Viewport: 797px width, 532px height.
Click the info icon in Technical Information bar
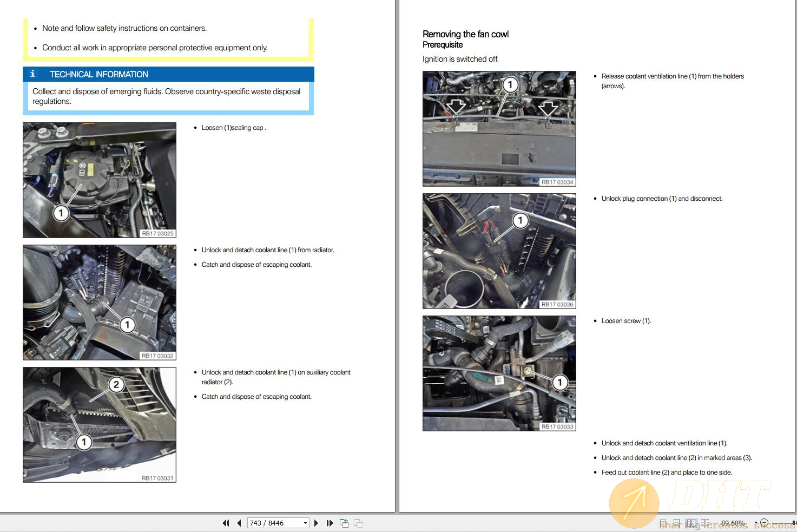click(x=32, y=74)
